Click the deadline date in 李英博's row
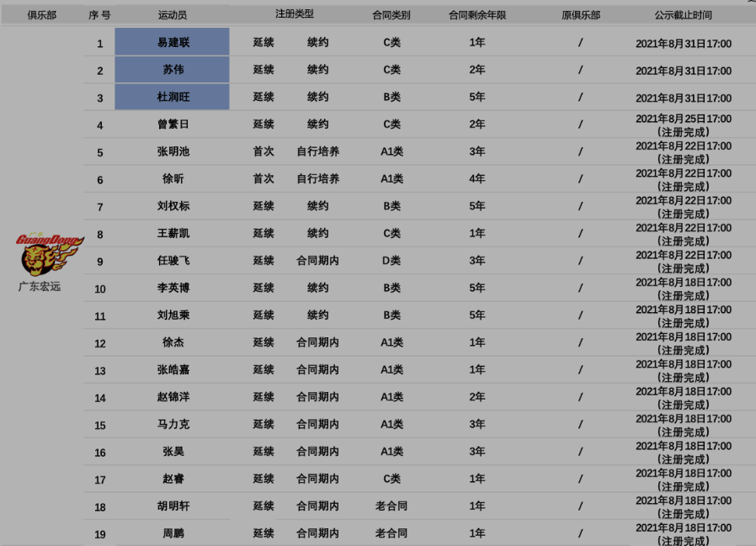The image size is (756, 546). [x=684, y=283]
